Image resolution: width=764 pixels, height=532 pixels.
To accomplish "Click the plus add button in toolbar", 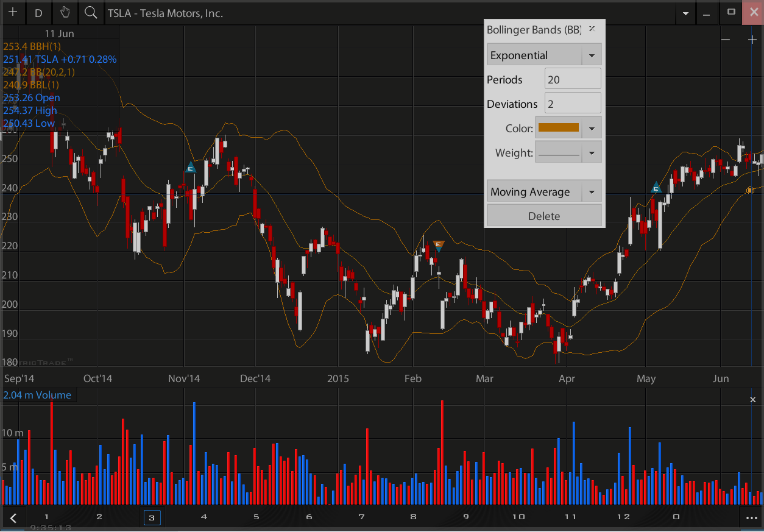I will (x=13, y=13).
